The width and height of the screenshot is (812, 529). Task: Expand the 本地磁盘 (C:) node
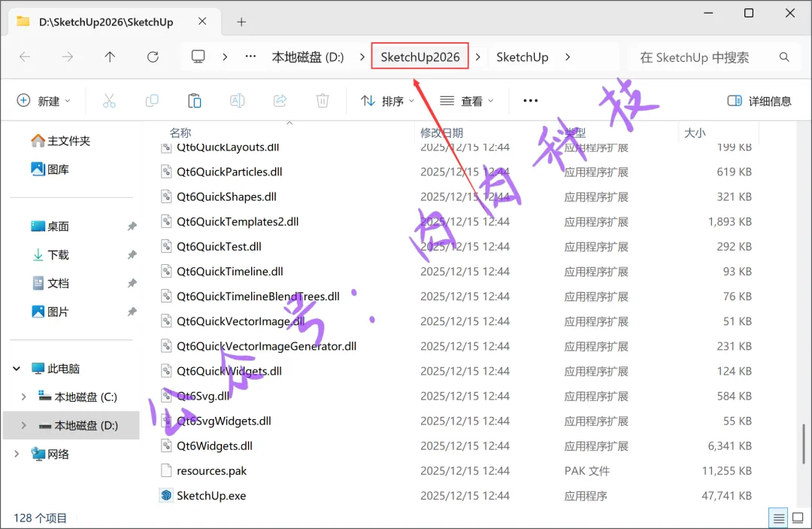[23, 397]
